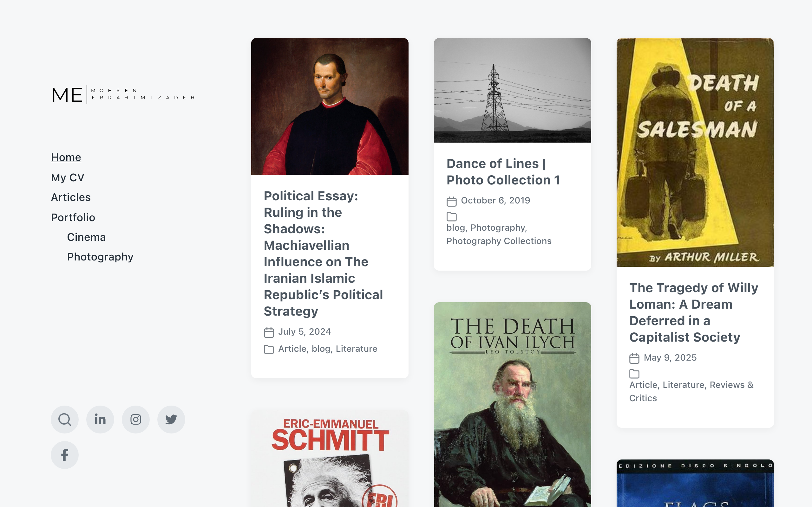The height and width of the screenshot is (507, 812).
Task: Click calendar icon beside October 6, 2019
Action: coord(451,201)
